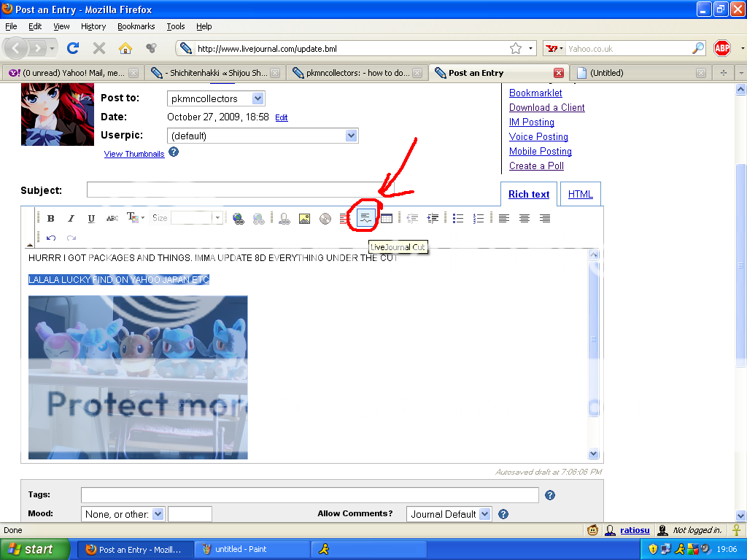Toggle italic formatting in the editor

click(71, 218)
